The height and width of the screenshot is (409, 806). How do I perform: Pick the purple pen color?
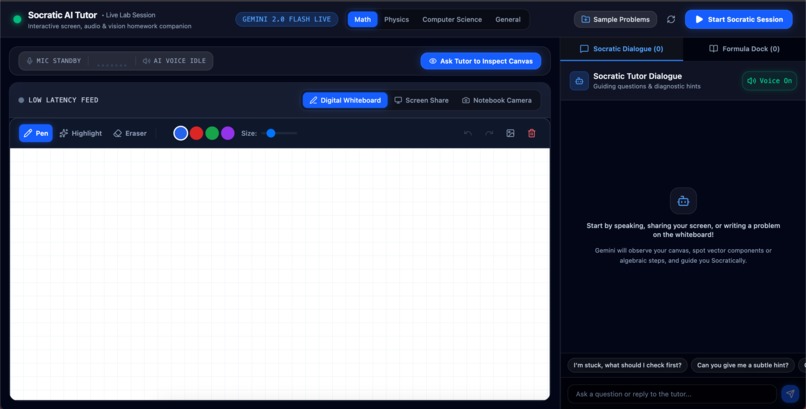[x=228, y=133]
